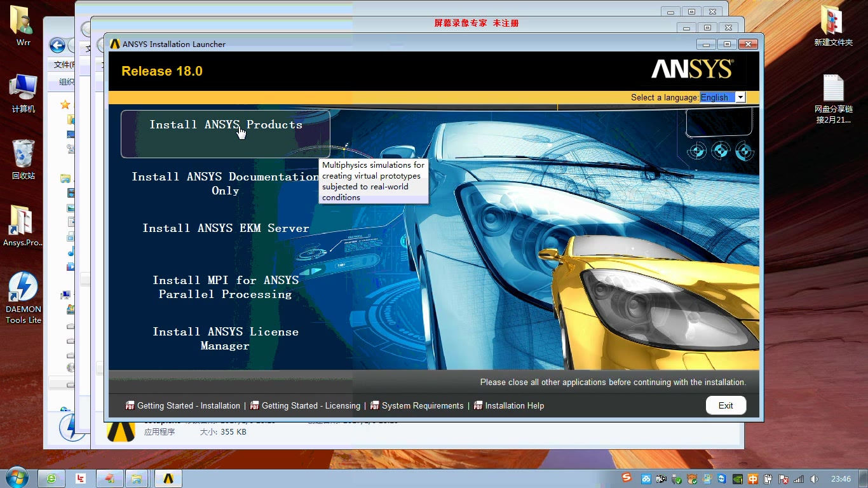This screenshot has width=868, height=488.
Task: Open Installation Help PDF link
Action: pyautogui.click(x=515, y=405)
